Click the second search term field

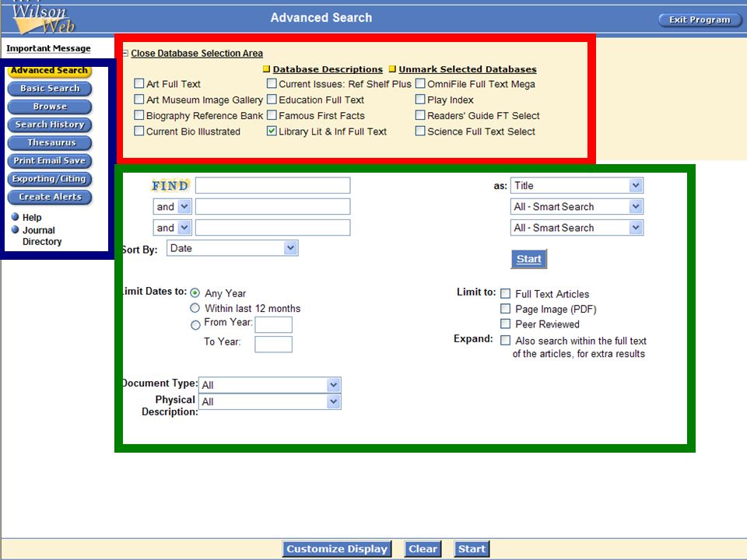[273, 207]
